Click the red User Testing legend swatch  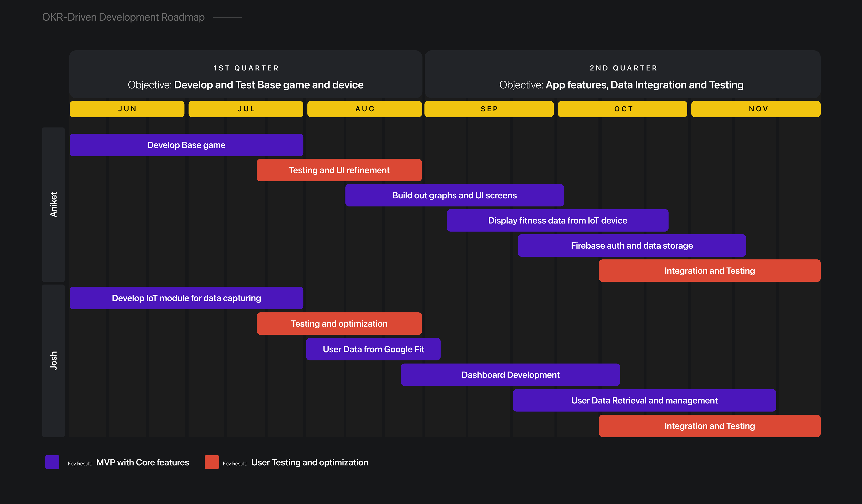coord(212,462)
